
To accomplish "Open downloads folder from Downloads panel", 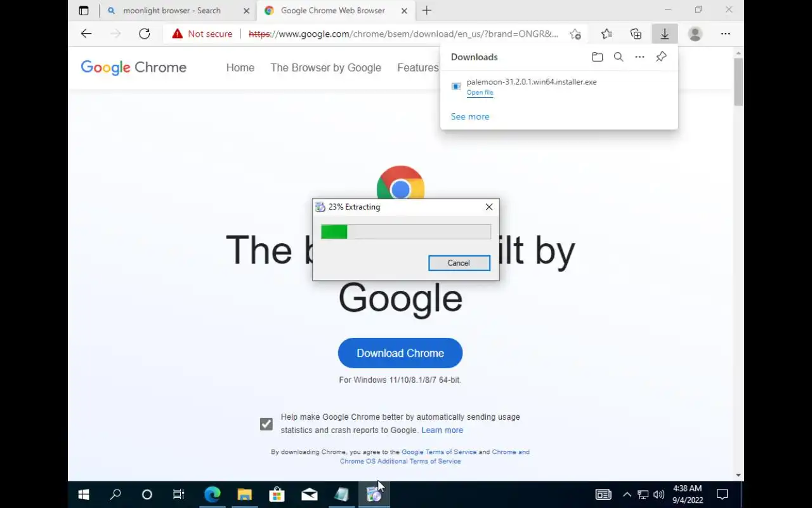I will (x=597, y=57).
